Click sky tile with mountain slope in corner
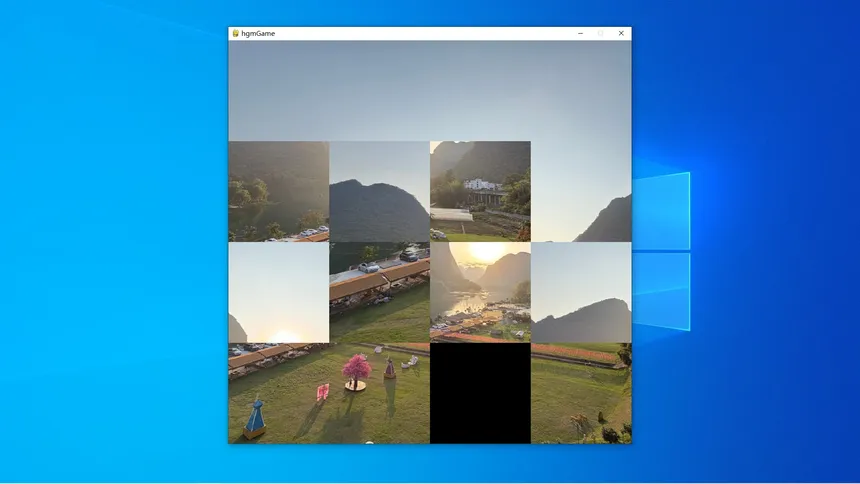The width and height of the screenshot is (860, 484). pyautogui.click(x=581, y=191)
